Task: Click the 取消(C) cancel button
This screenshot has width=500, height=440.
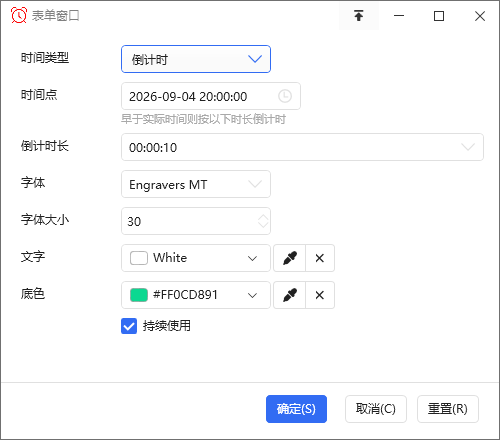Action: tap(376, 409)
